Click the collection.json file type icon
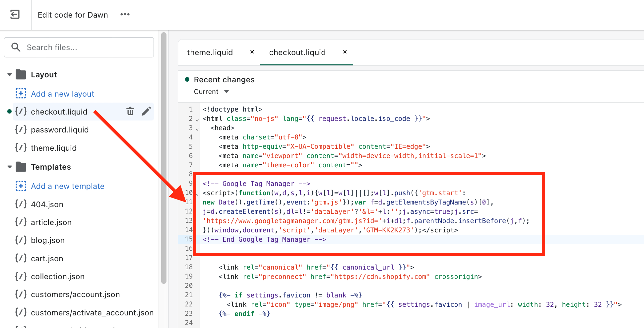 click(x=21, y=276)
